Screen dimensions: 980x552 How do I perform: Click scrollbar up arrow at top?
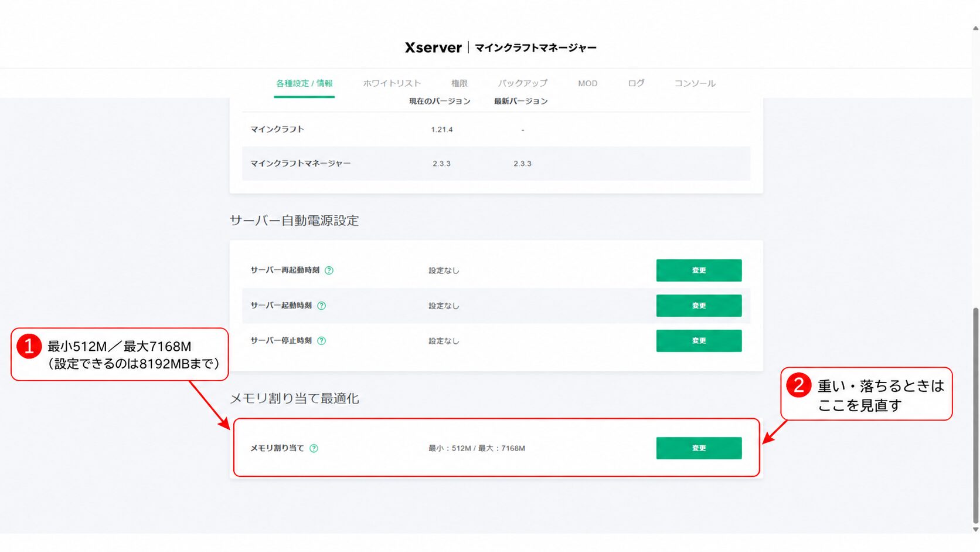975,28
